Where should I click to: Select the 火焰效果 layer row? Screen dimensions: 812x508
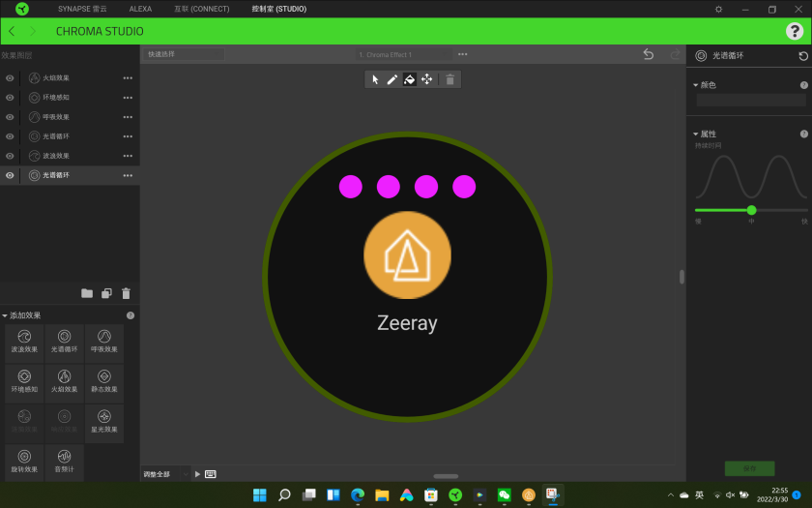click(70, 77)
